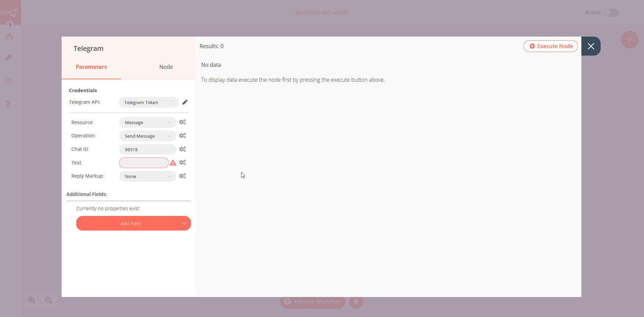
Task: Open parameter options gear beside Reply Markup
Action: 183,176
